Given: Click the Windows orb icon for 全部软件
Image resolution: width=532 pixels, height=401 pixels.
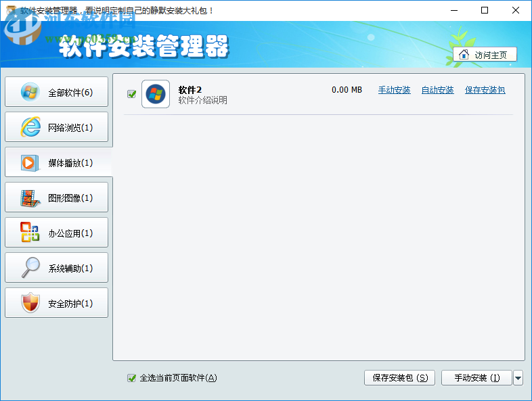Looking at the screenshot, I should click(x=30, y=92).
